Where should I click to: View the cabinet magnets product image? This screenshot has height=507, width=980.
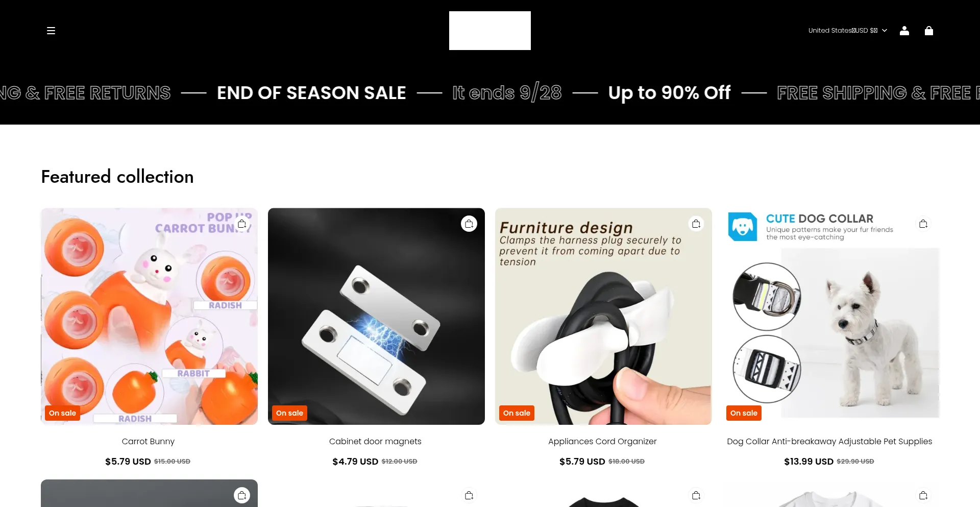point(376,316)
